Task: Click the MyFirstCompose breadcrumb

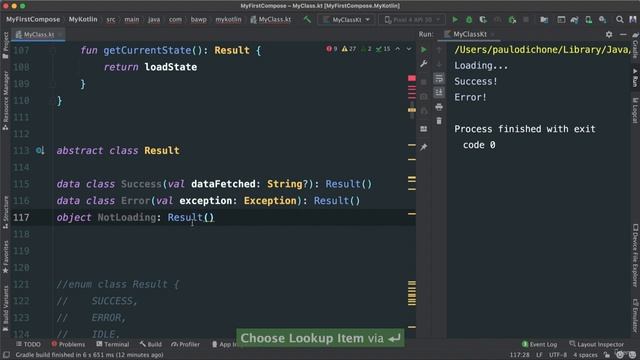Action: [33, 19]
